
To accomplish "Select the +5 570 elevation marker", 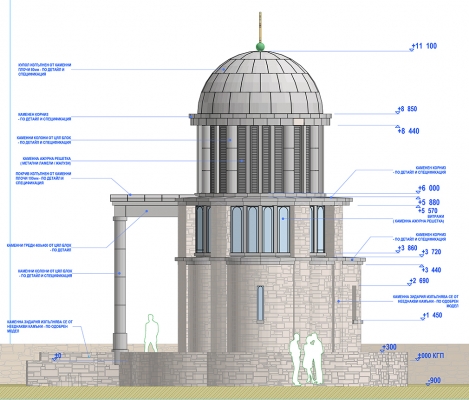I will pos(428,210).
